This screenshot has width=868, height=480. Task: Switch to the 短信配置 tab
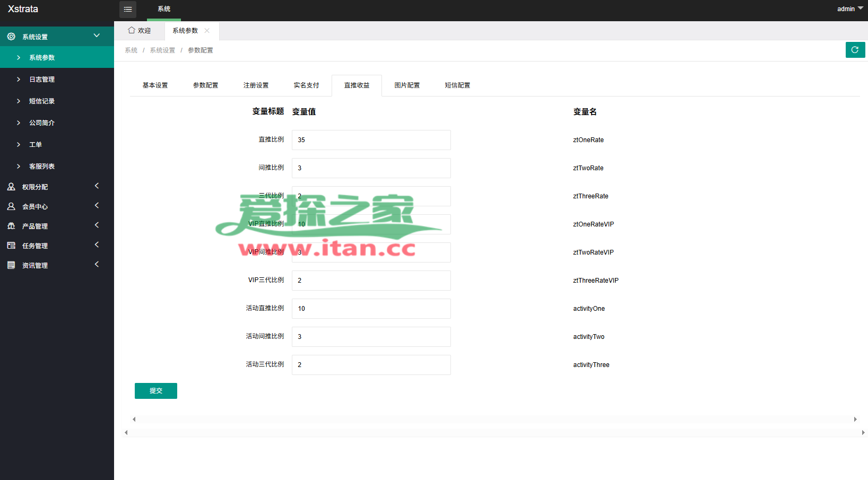(457, 85)
